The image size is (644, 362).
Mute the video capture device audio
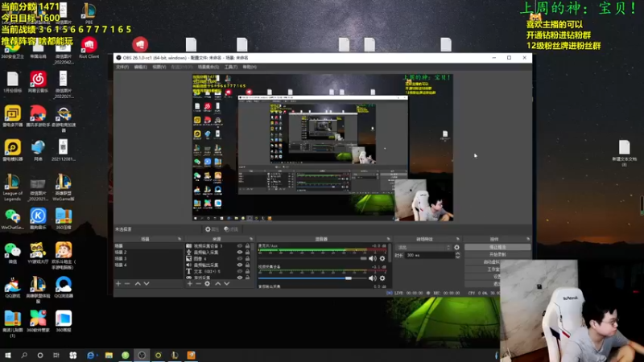[372, 278]
